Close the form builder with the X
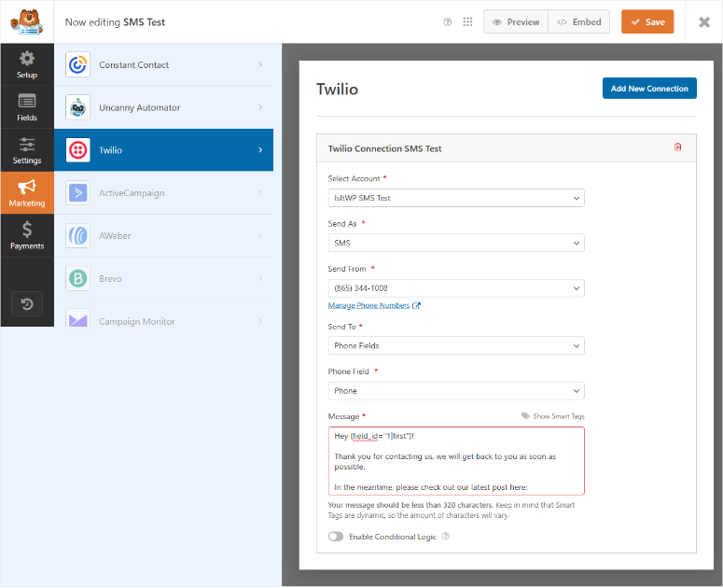Viewport: 723px width, 588px height. pos(704,22)
